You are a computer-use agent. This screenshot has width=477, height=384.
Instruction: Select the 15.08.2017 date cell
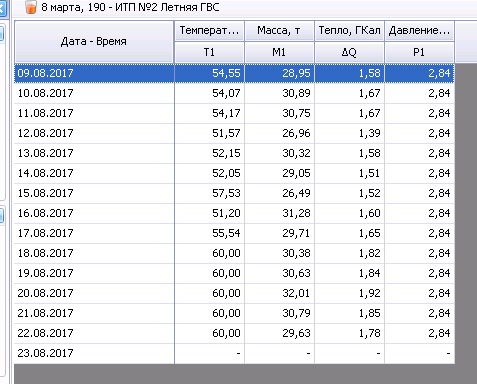point(94,193)
